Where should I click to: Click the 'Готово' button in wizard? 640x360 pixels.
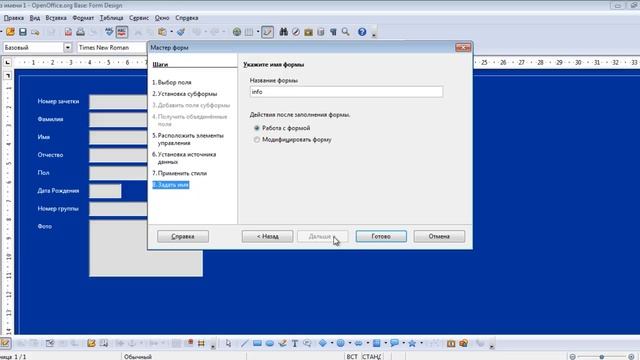click(381, 236)
